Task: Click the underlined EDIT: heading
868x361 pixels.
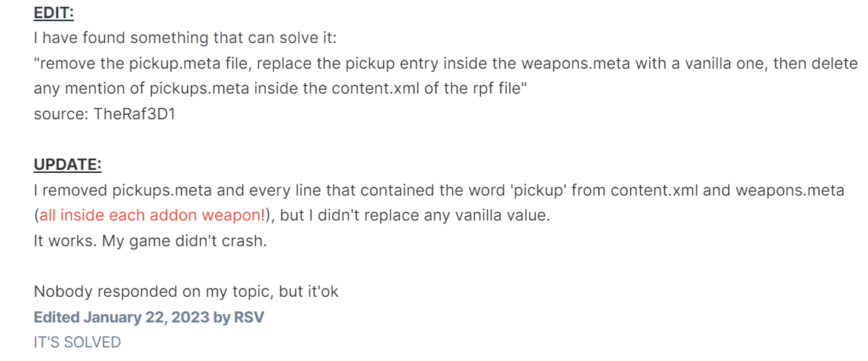Action: tap(54, 13)
